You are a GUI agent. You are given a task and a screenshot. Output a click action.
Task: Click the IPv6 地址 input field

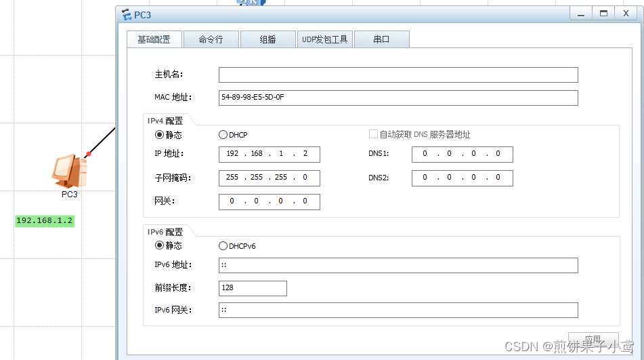point(398,266)
